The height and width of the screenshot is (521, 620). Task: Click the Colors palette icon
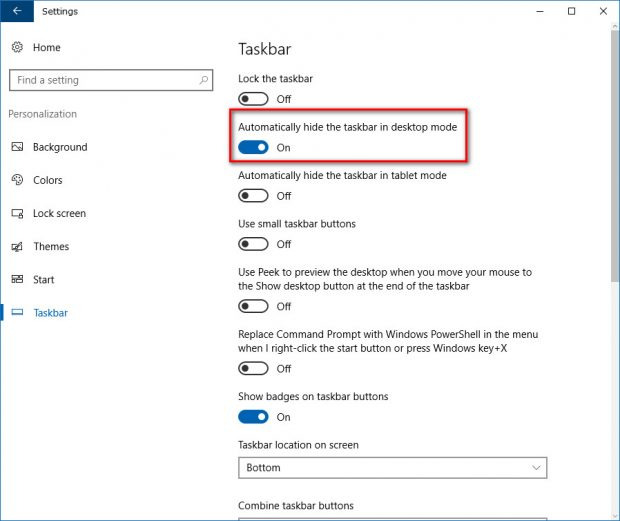pos(17,180)
